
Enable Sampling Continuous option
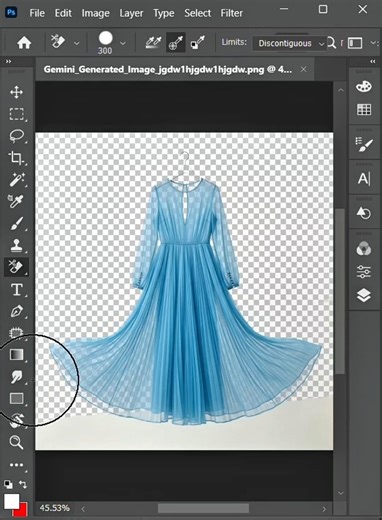[x=154, y=43]
